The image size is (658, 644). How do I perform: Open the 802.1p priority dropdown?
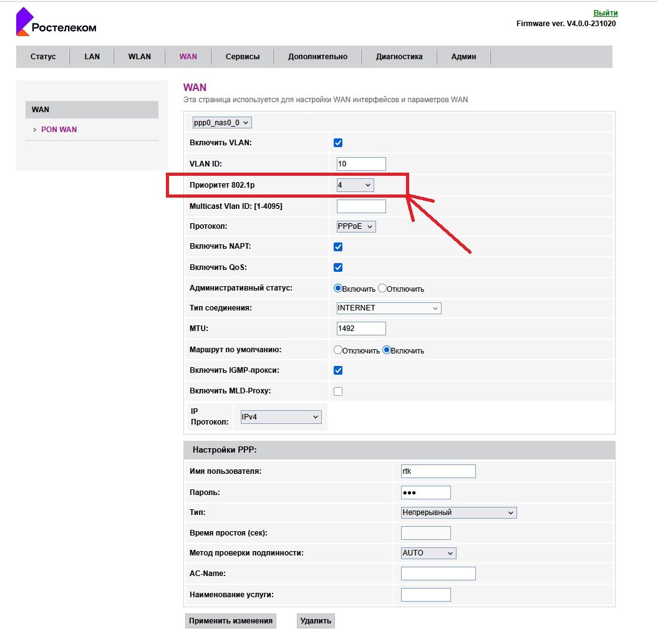[x=355, y=185]
